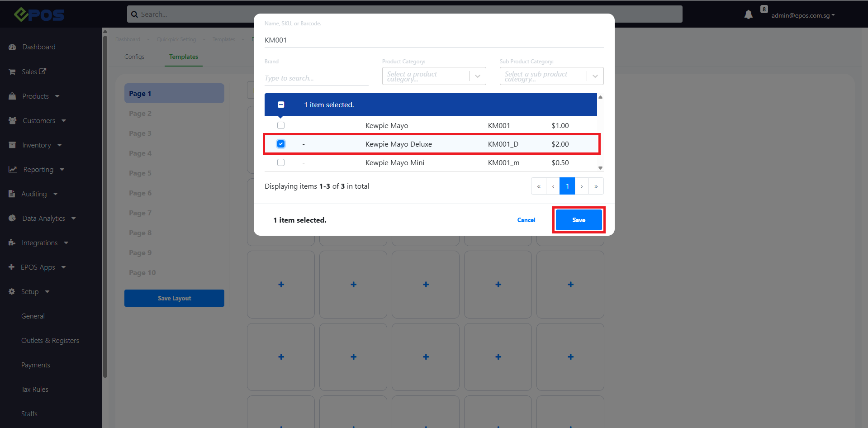Click the Integrations puzzle icon

(x=12, y=243)
